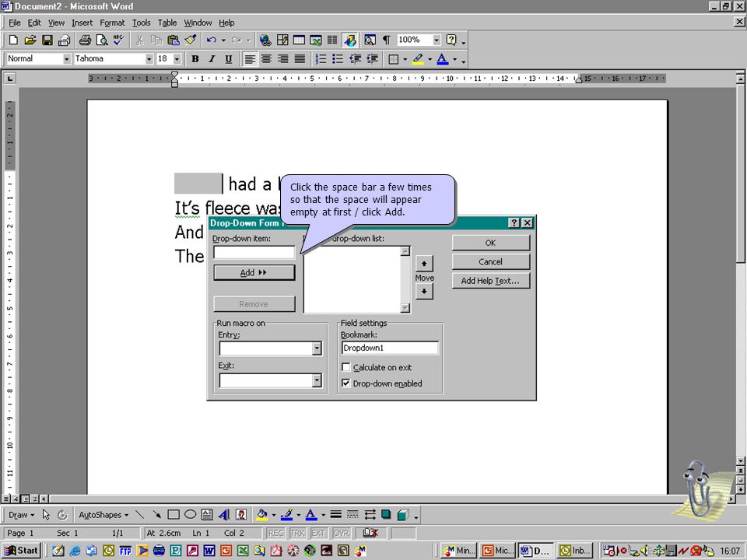This screenshot has width=747, height=560.
Task: Select the Line drawing tool
Action: pyautogui.click(x=139, y=515)
